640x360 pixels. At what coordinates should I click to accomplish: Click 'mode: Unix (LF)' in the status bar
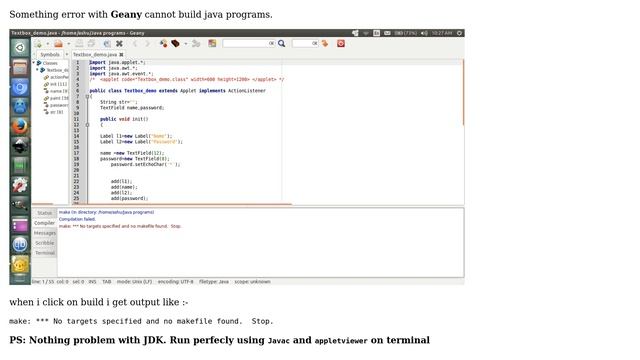coord(134,282)
